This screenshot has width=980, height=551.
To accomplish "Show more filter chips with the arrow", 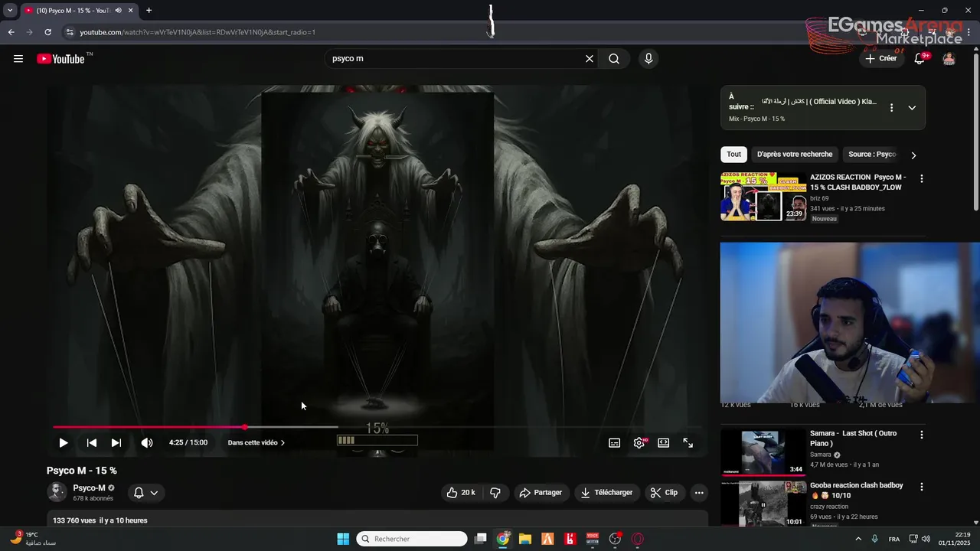I will [913, 155].
